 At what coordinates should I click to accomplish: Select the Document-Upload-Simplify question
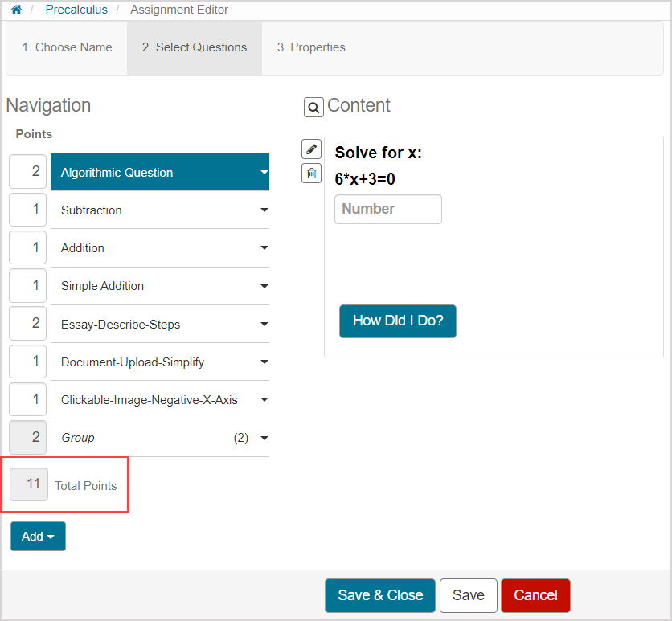(133, 362)
